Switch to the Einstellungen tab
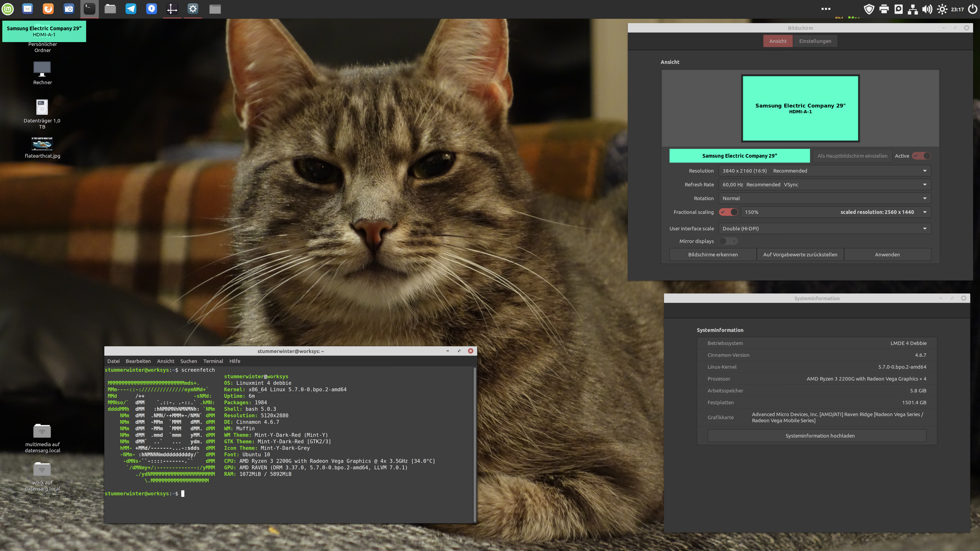Image resolution: width=980 pixels, height=551 pixels. tap(815, 41)
